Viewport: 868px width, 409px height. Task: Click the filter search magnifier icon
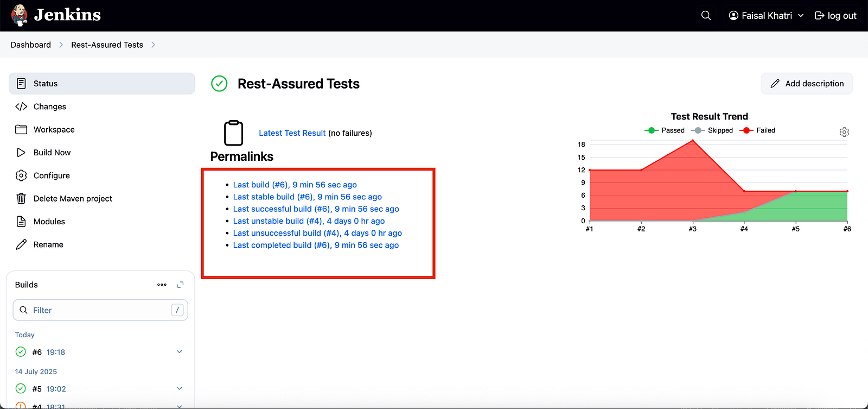tap(23, 310)
